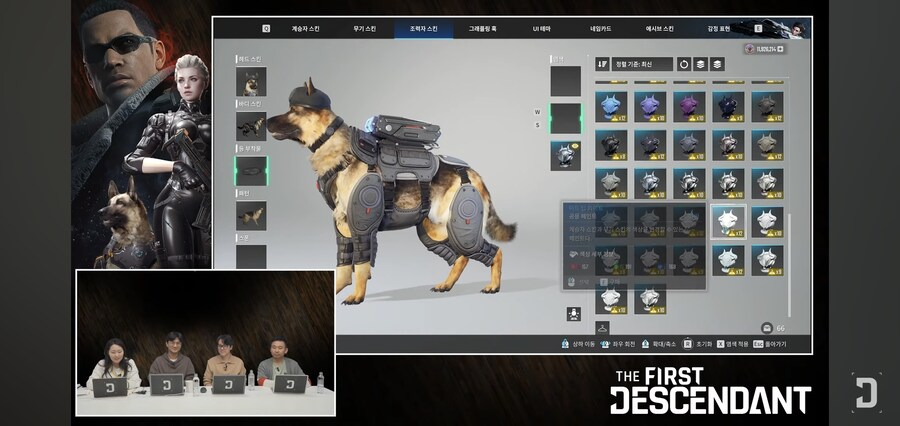Click the character pose icon under the color slots
The width and height of the screenshot is (900, 426).
click(574, 314)
